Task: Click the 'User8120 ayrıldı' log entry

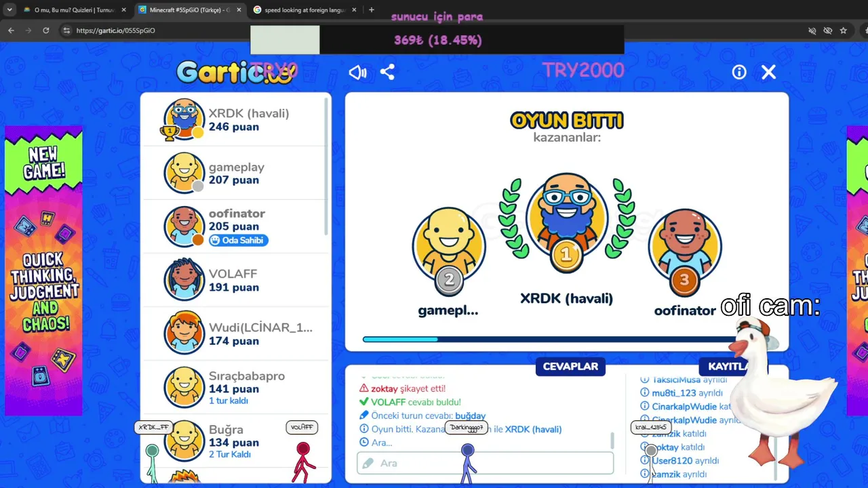Action: coord(680,461)
